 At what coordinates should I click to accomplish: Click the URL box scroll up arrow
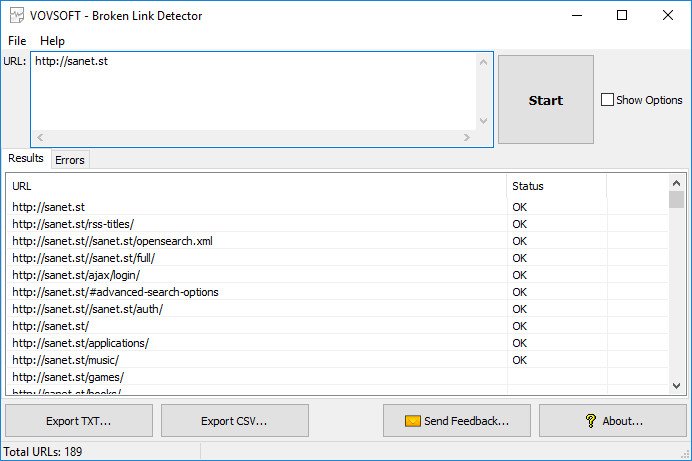[484, 62]
